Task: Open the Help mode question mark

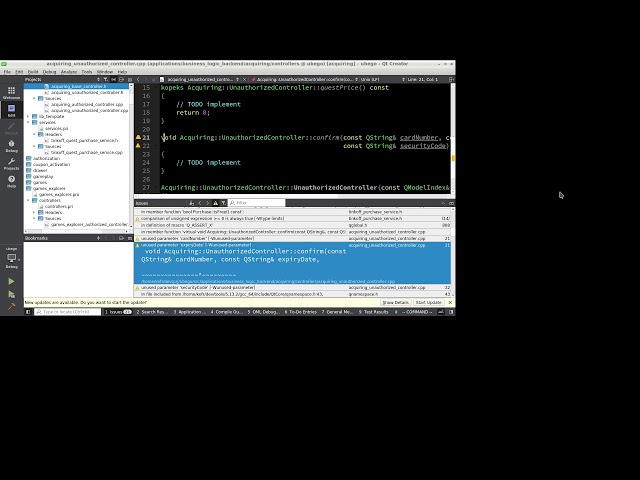Action: tap(11, 182)
